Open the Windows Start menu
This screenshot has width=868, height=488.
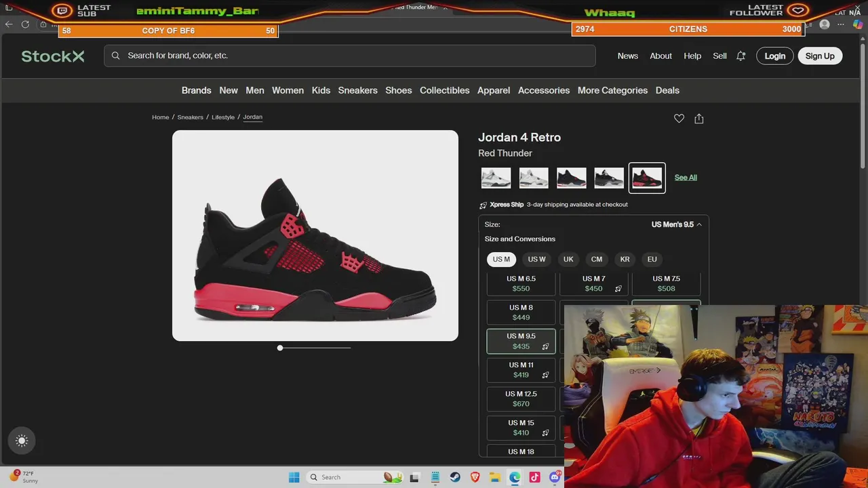[x=294, y=477]
